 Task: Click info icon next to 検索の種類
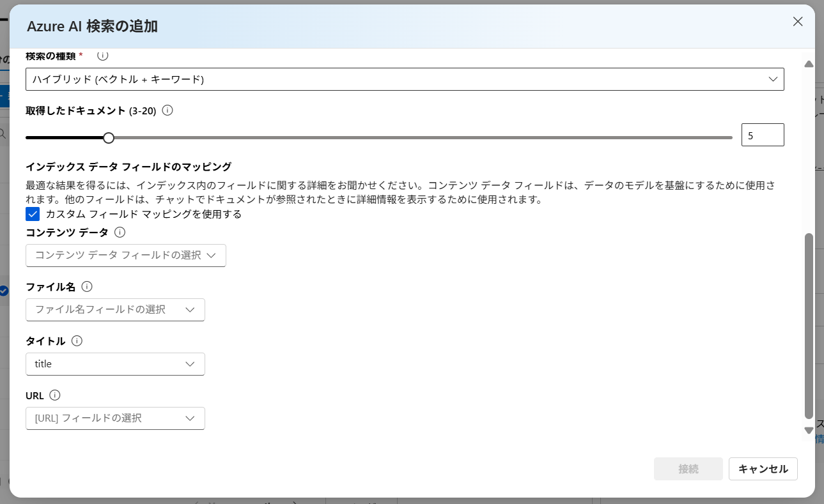pos(102,56)
